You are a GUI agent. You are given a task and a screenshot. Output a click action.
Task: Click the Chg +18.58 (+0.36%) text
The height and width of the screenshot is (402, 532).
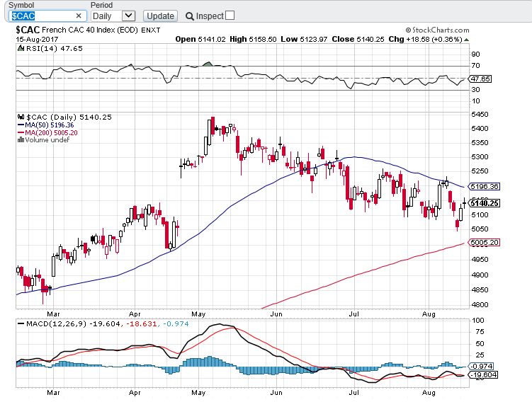pos(426,40)
